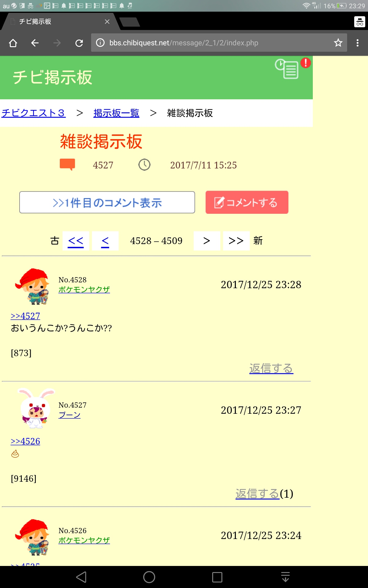Open the チビクエスト3 breadcrumb link

(33, 113)
